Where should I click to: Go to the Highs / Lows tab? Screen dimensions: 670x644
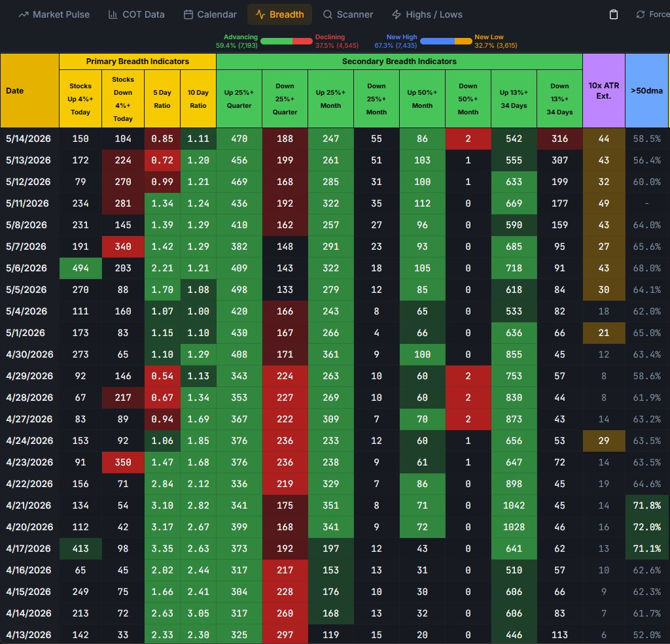(x=427, y=14)
